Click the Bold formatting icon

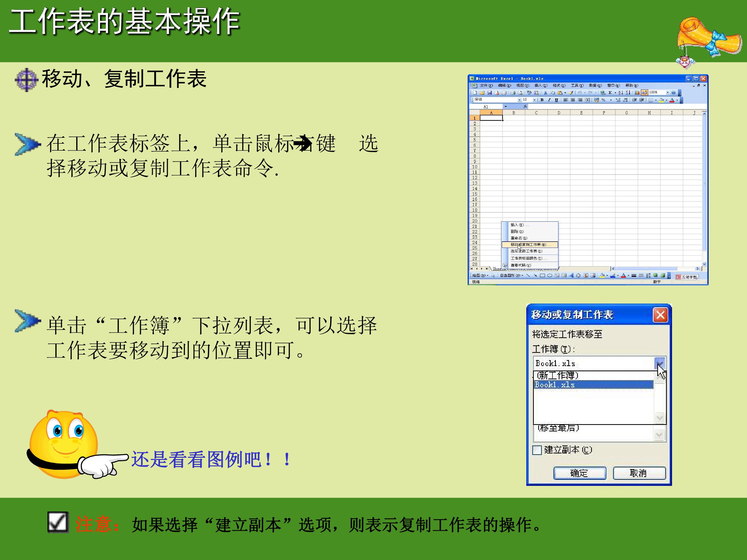542,100
